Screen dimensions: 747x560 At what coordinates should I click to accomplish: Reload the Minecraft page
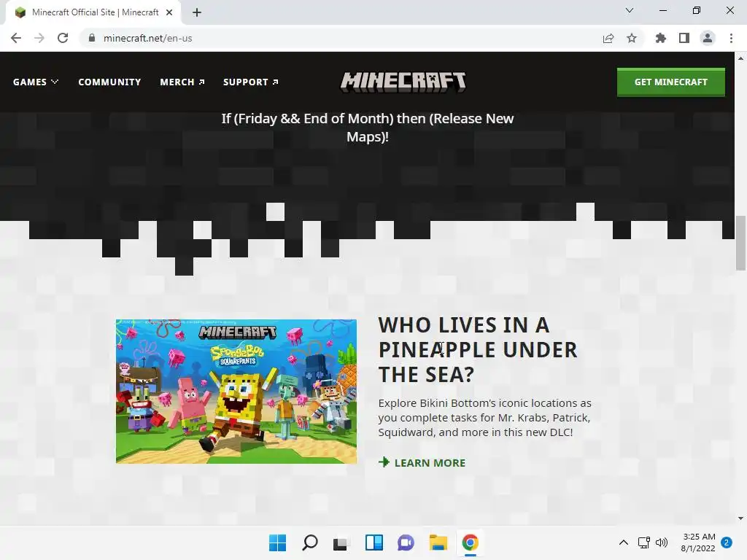coord(63,38)
